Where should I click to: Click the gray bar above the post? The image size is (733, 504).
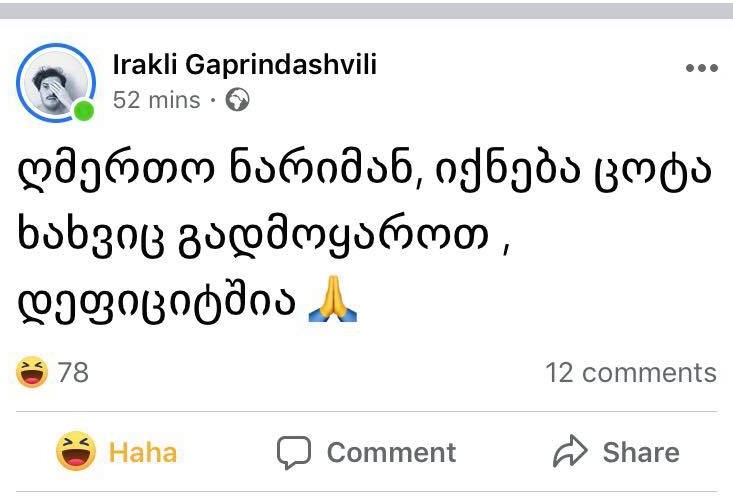pos(366,10)
